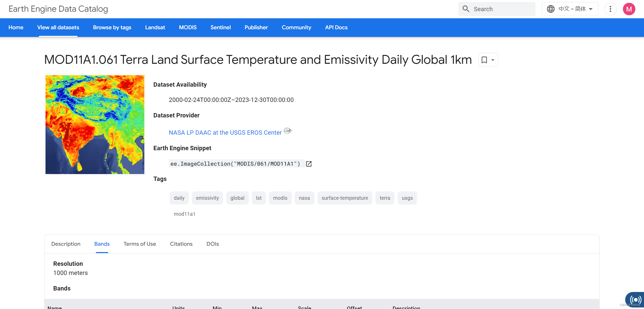Screen dimensions: 644x309
Task: Select the surface-temperature tag chip
Action: 345,198
